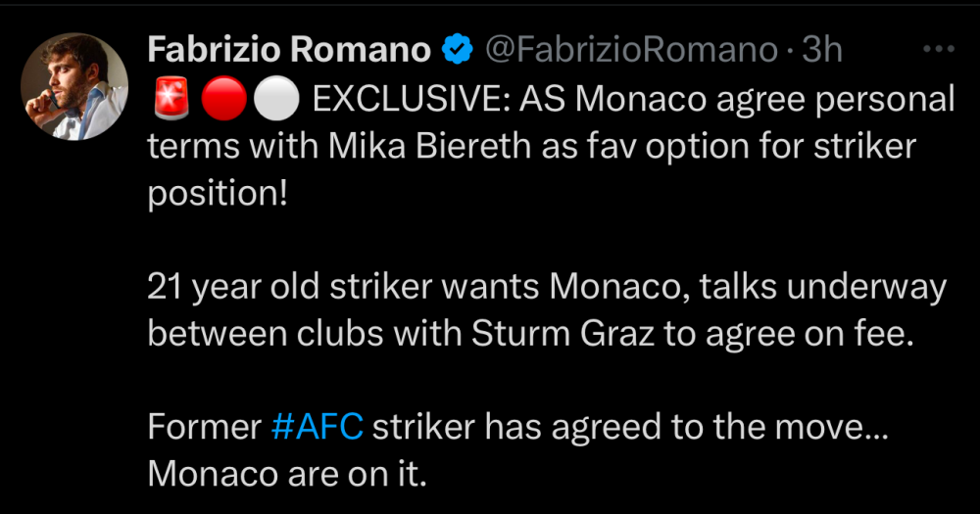Click the text "AS Monaco agree personal"
Screen dimensions: 980x514
(x=736, y=100)
